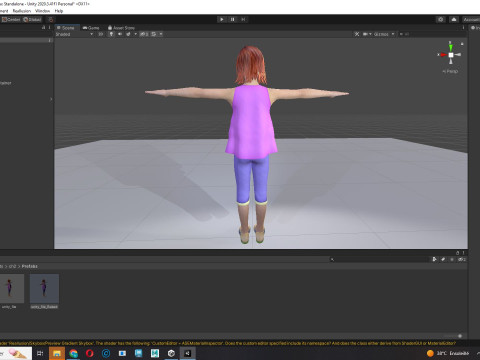Viewport: 480px width, 360px height.
Task: Select the first character prefab thumbnail
Action: 9,289
